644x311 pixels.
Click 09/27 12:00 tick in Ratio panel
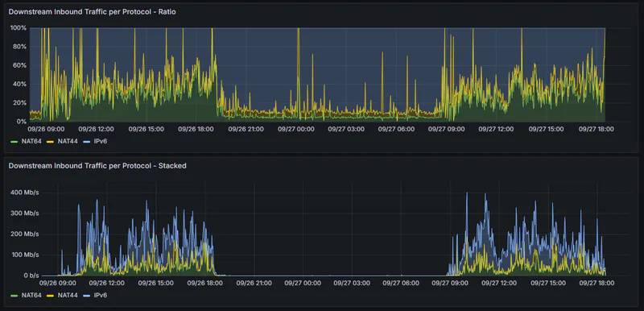496,129
